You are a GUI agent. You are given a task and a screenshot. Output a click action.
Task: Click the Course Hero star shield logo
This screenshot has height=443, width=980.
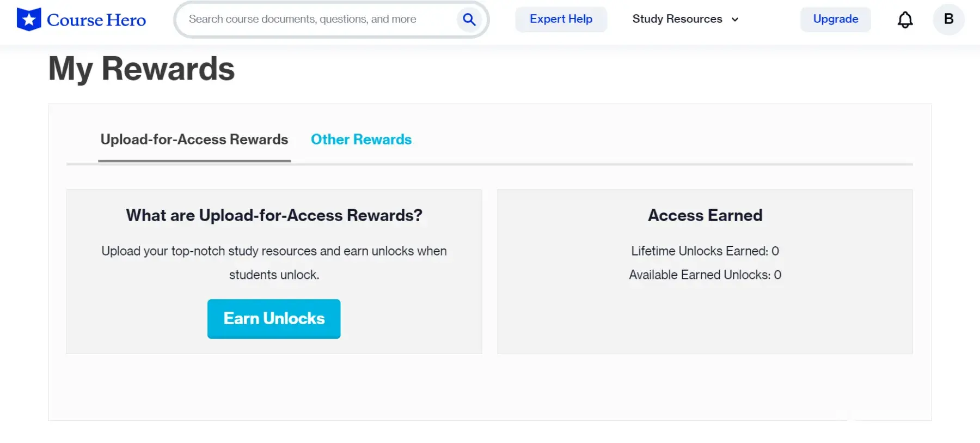[x=29, y=20]
